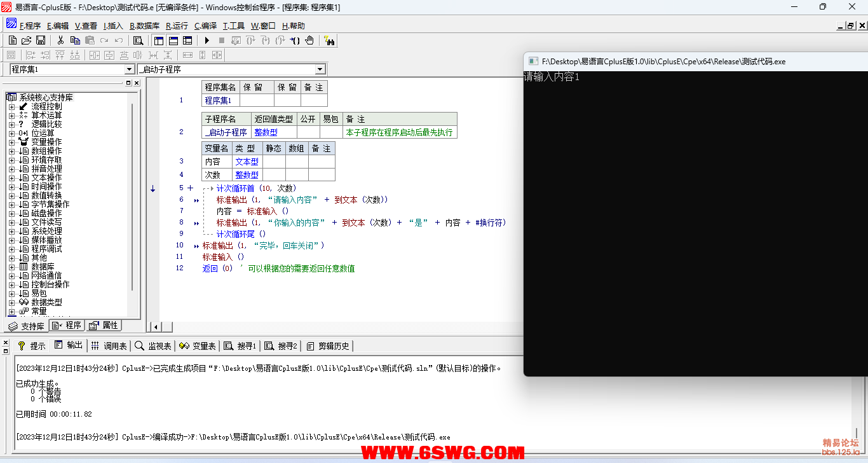
Task: Expand the 数据库 tree node
Action: click(11, 266)
